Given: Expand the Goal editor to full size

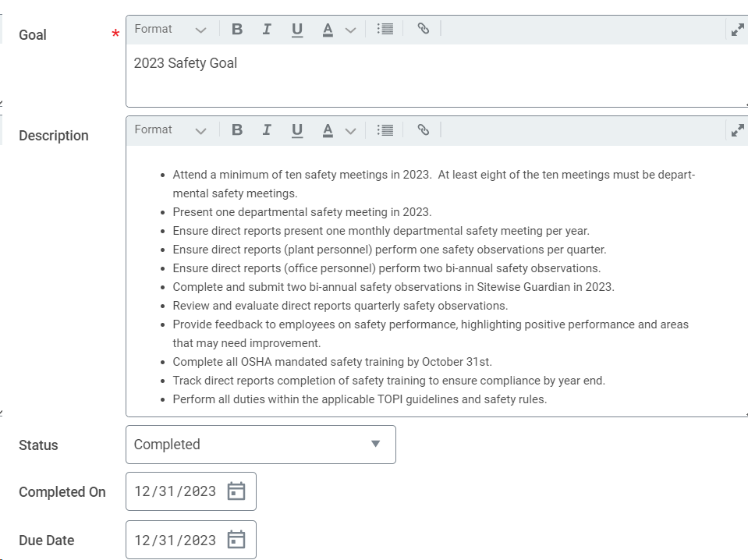Looking at the screenshot, I should pos(738,30).
